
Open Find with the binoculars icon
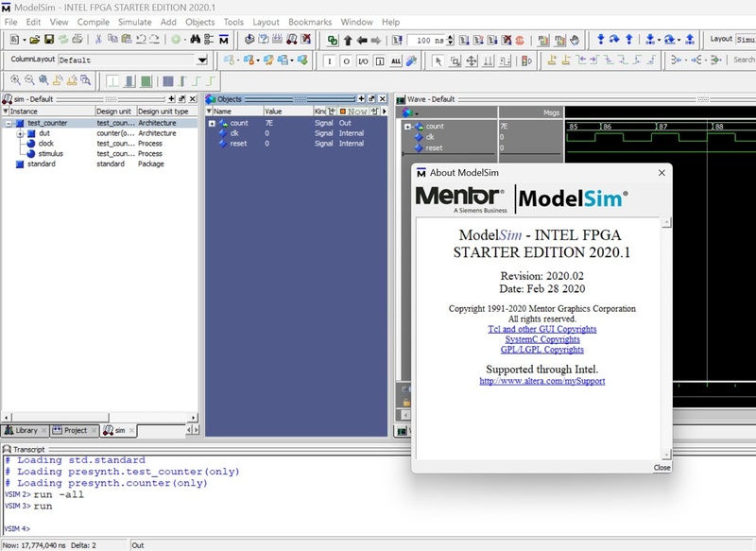point(196,40)
